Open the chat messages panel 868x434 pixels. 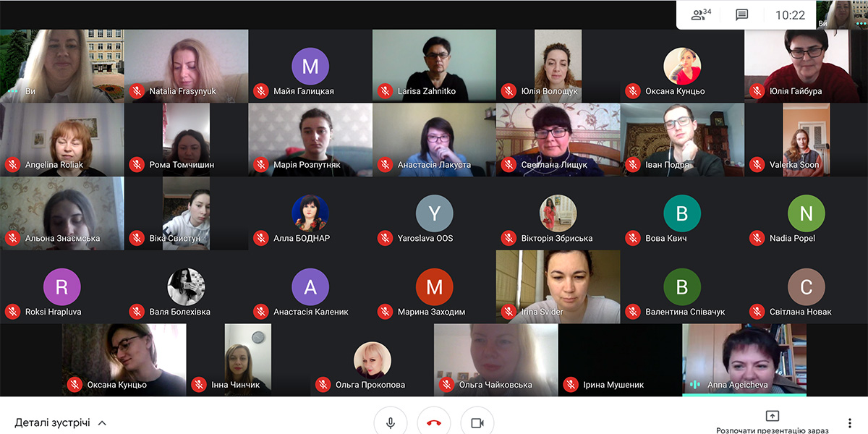point(741,14)
